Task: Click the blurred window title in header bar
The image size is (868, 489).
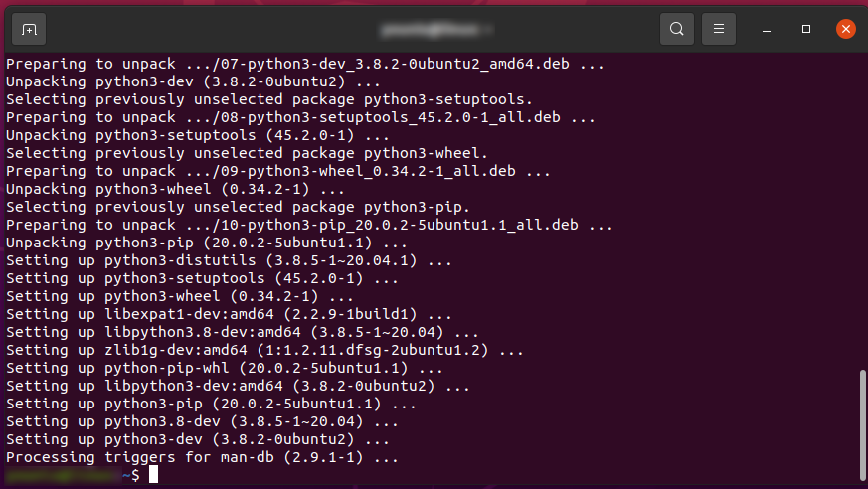Action: tap(435, 29)
